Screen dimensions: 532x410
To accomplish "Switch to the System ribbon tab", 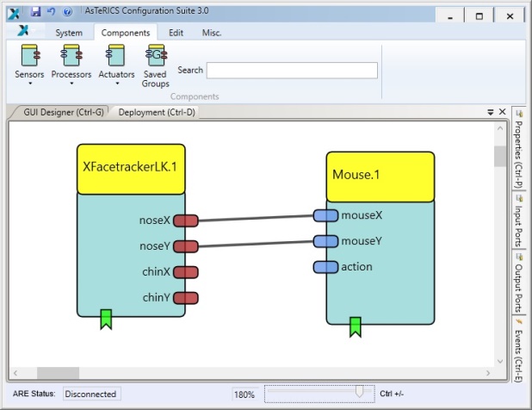I will [x=69, y=33].
